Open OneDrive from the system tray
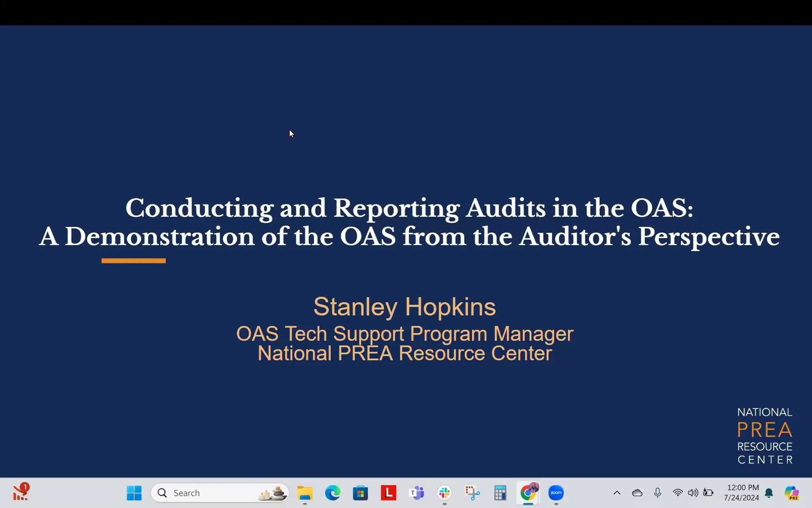The image size is (812, 508). click(x=637, y=492)
